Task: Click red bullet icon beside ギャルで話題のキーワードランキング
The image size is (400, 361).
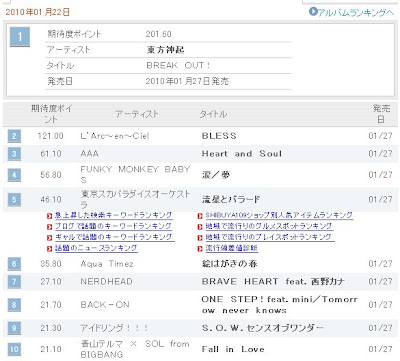Action: point(50,238)
